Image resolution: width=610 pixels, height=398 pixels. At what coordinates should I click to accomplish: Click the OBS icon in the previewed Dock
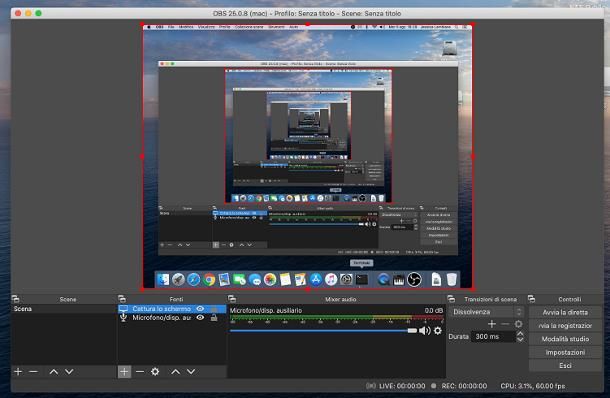[x=414, y=279]
